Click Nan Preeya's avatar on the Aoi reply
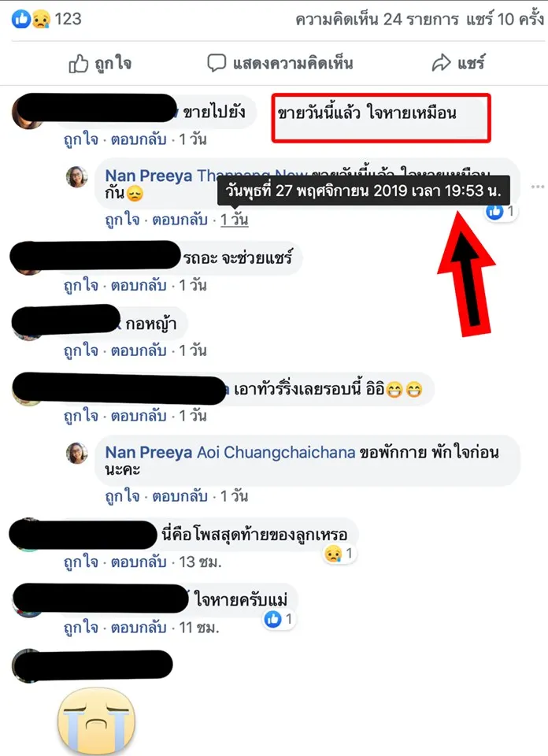The width and height of the screenshot is (548, 756). coord(77,454)
